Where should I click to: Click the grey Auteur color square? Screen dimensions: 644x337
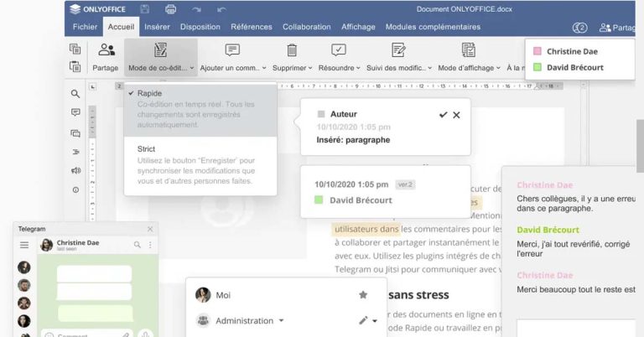click(321, 114)
